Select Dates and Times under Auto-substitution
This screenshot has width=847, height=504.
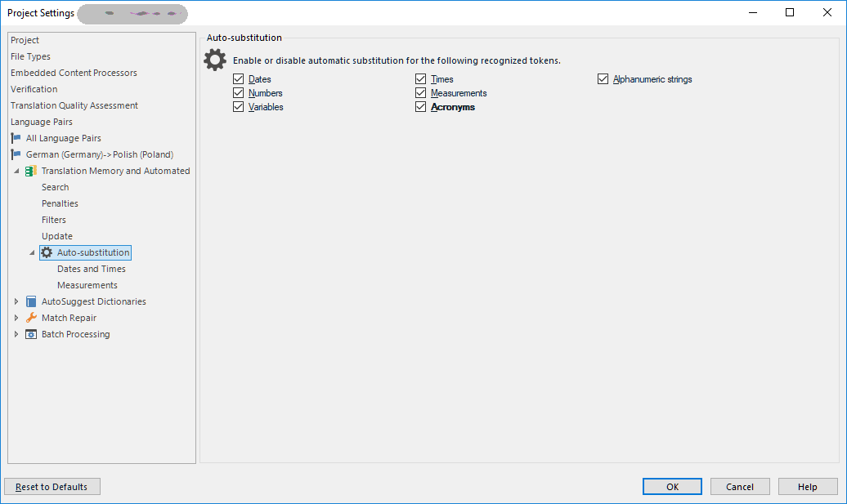click(x=92, y=269)
